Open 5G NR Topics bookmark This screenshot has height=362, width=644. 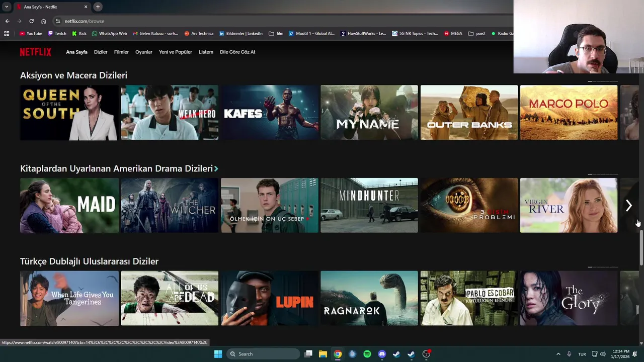click(415, 34)
